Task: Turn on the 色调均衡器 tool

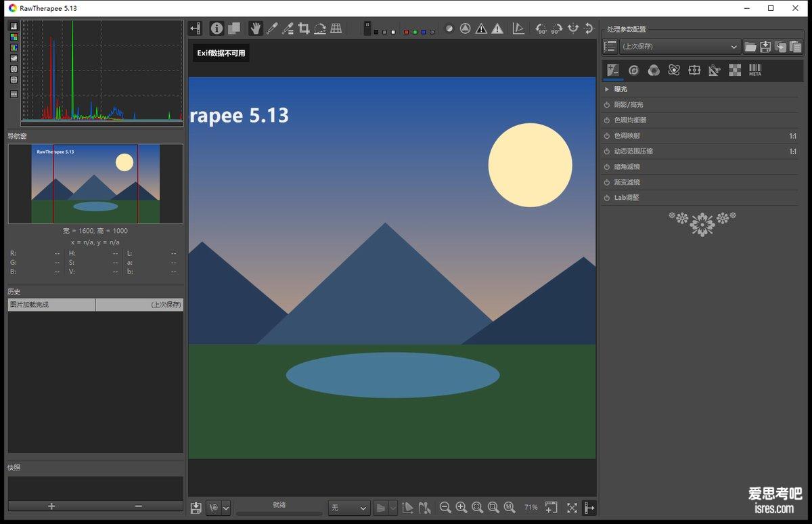Action: (607, 121)
